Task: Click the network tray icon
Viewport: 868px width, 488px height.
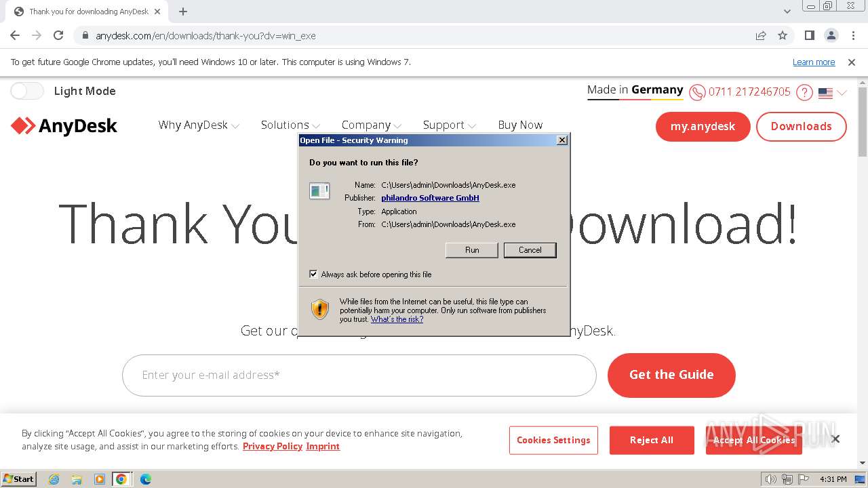Action: 787,479
